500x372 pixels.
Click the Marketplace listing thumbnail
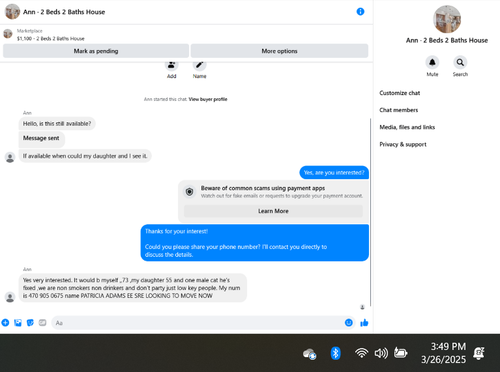click(8, 34)
